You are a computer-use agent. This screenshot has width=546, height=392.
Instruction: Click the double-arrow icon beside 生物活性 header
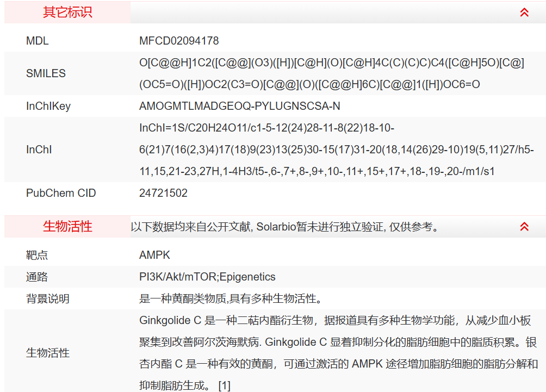coord(525,227)
